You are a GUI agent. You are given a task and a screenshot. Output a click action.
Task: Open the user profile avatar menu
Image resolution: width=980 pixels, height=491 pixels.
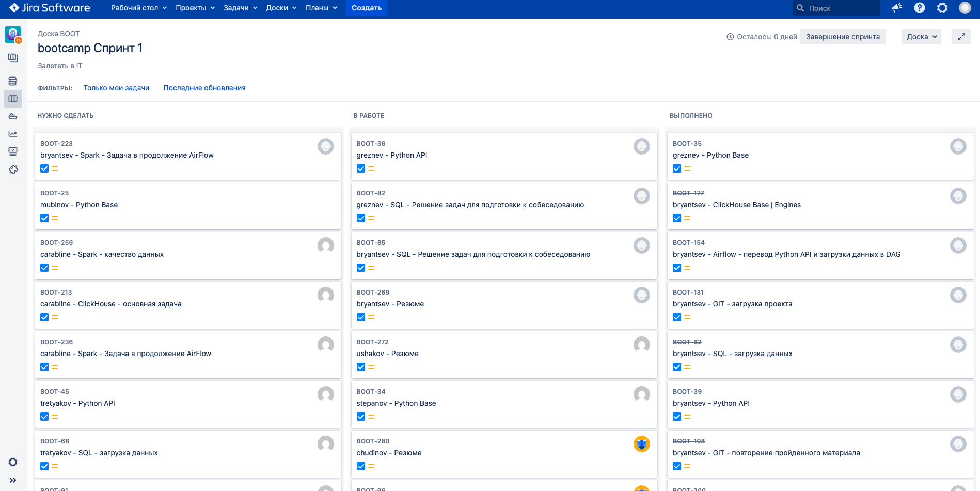click(965, 8)
